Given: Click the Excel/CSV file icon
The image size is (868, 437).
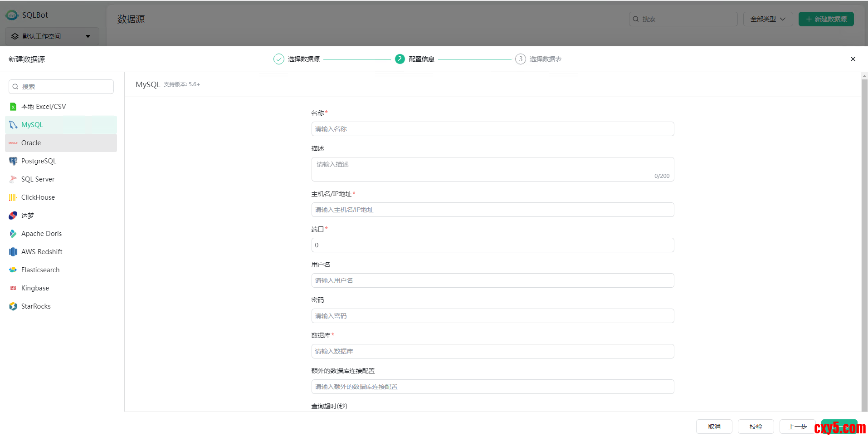Looking at the screenshot, I should 13,107.
